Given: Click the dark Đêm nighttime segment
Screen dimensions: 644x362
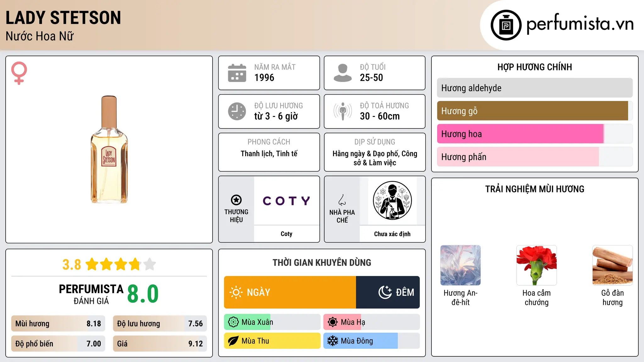Looking at the screenshot, I should [x=388, y=292].
